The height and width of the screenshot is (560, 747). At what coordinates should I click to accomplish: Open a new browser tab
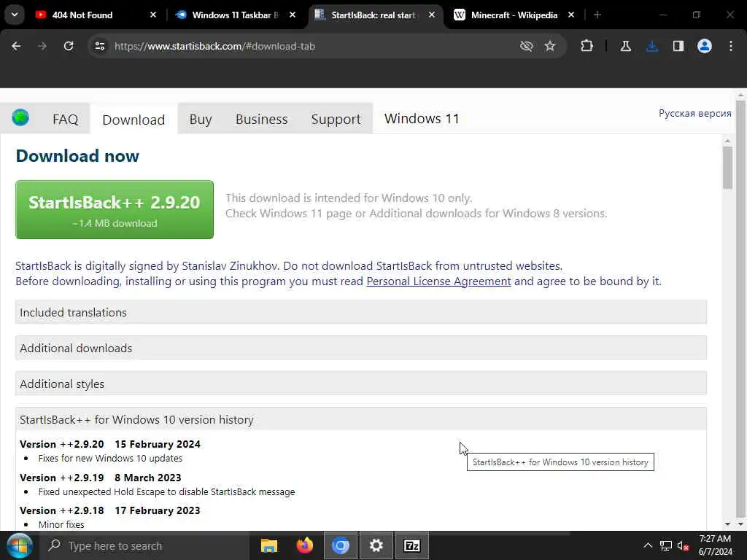pyautogui.click(x=597, y=15)
